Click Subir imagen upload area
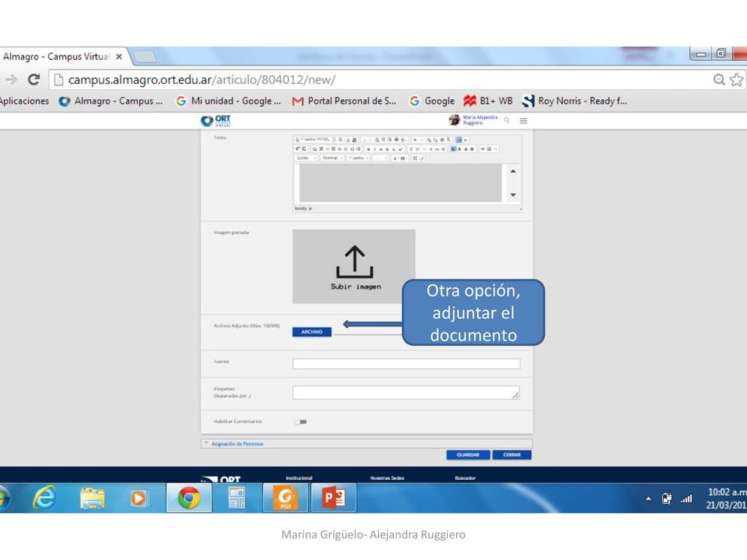 click(354, 267)
